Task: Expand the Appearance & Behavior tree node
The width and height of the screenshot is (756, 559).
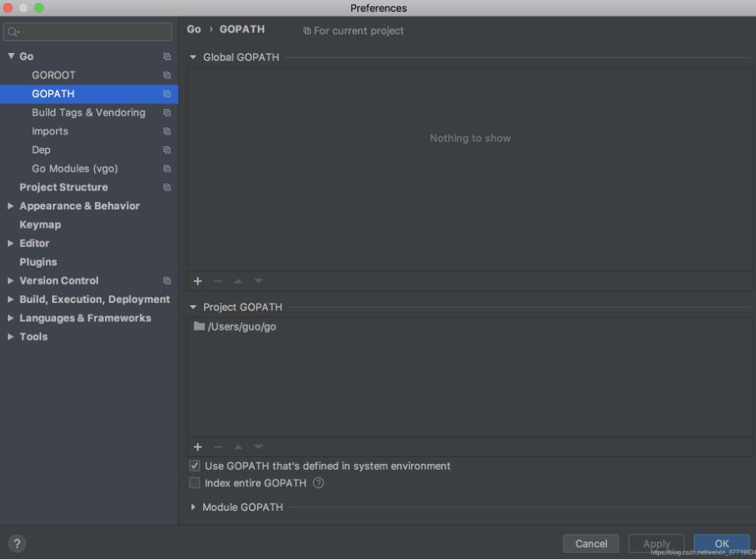Action: 10,206
